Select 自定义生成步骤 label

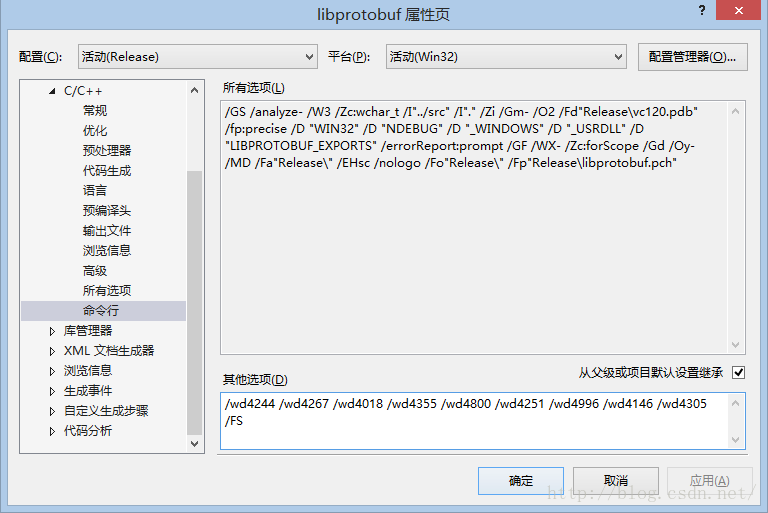coord(106,411)
